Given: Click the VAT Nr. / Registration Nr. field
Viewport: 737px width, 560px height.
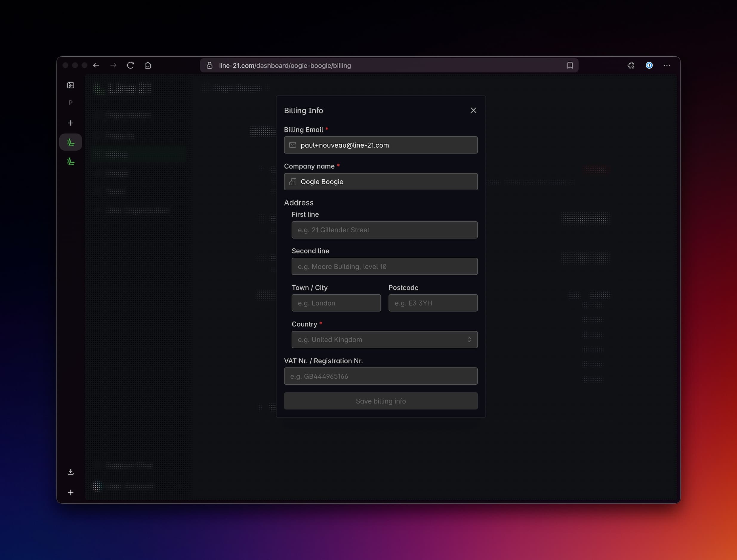Looking at the screenshot, I should click(x=380, y=376).
